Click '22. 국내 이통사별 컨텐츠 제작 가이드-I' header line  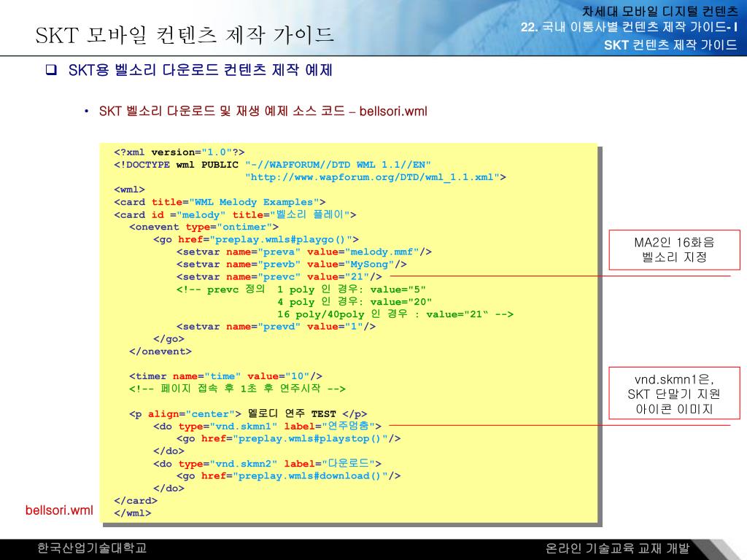[x=630, y=27]
